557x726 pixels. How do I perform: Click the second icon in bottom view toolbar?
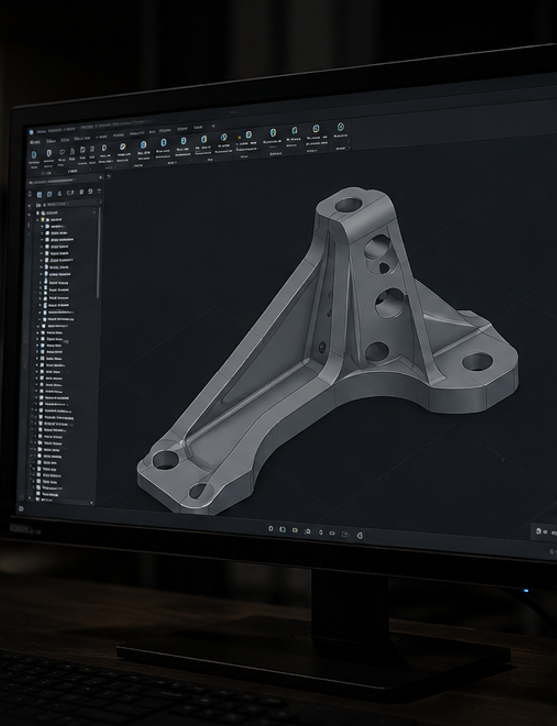point(282,529)
